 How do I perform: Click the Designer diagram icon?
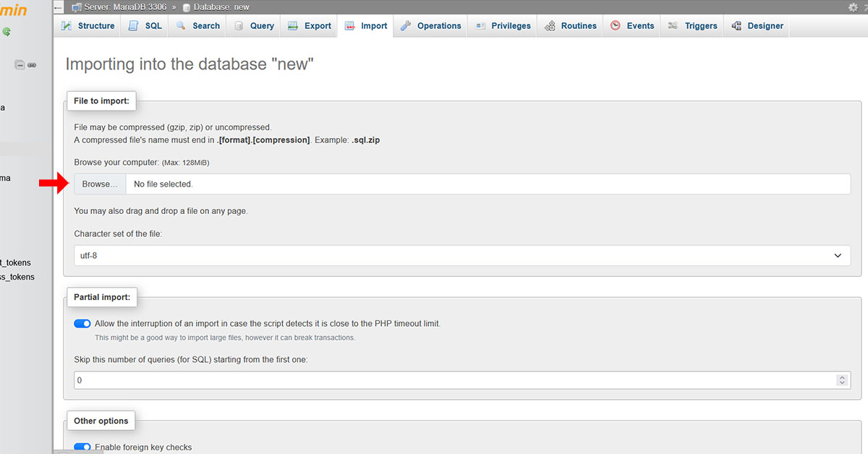(736, 25)
